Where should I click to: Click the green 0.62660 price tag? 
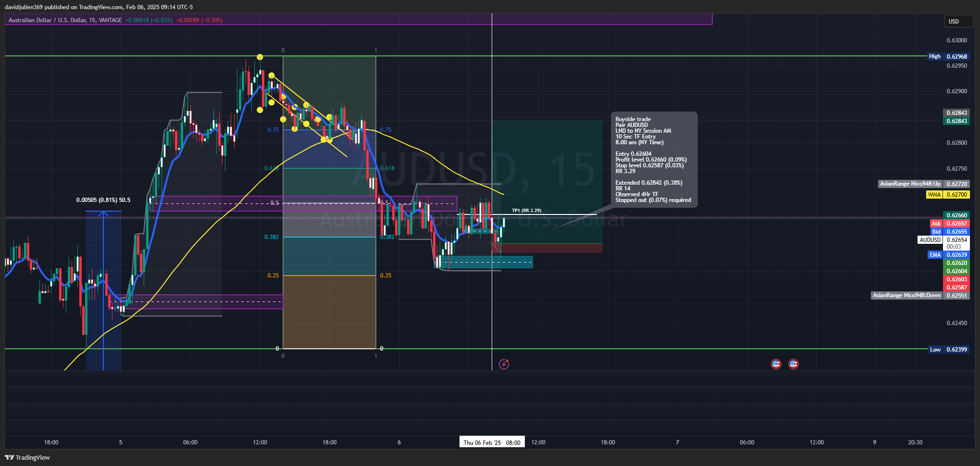tap(956, 215)
